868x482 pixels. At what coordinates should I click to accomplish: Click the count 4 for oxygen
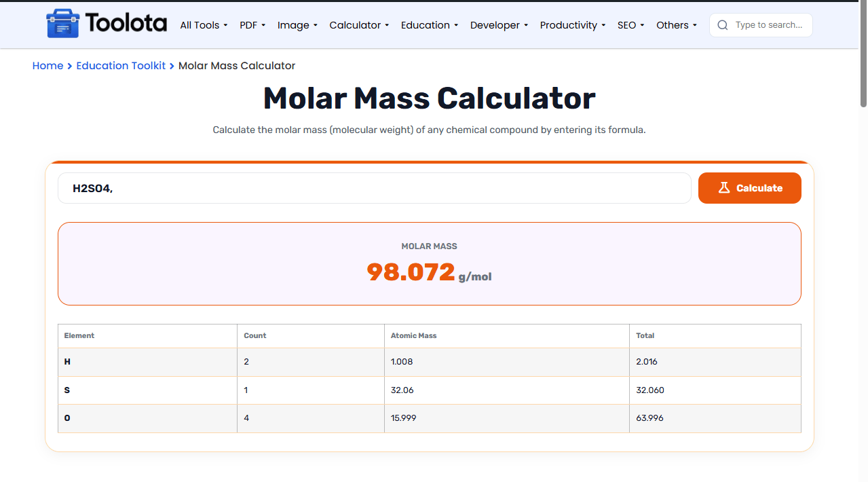click(246, 418)
